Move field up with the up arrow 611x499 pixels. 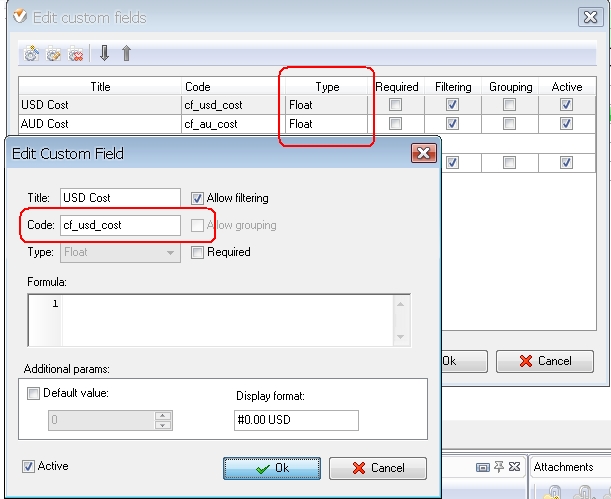[x=126, y=54]
